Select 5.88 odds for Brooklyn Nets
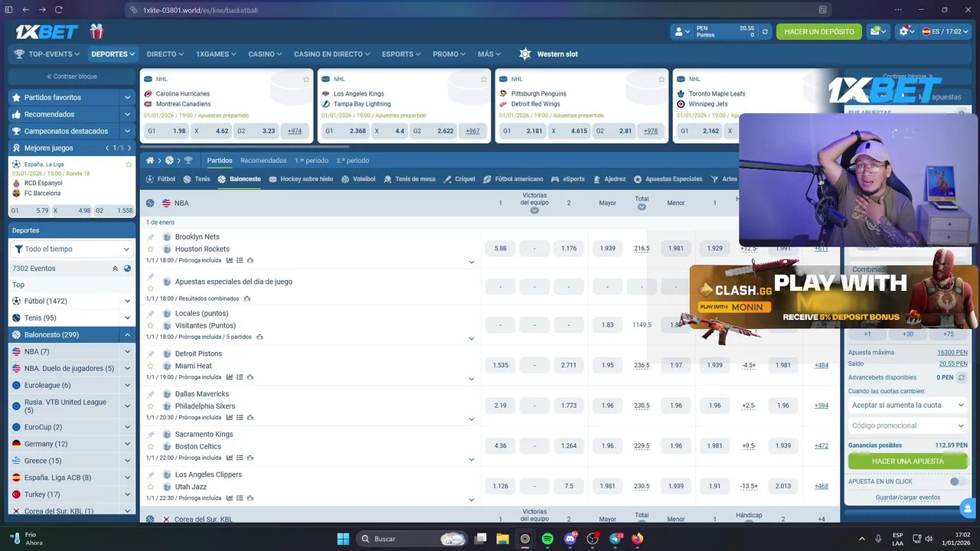This screenshot has height=551, width=980. (x=501, y=249)
